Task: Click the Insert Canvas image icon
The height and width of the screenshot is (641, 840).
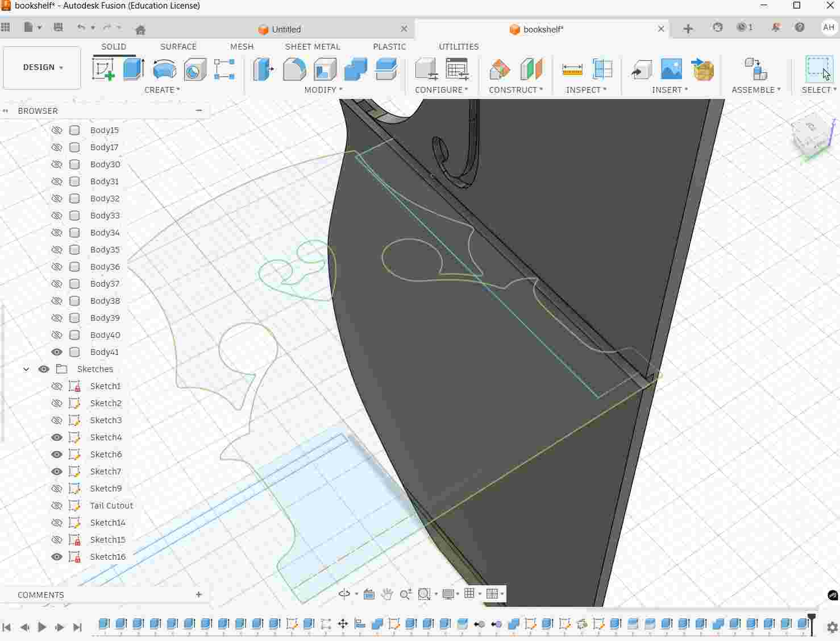Action: (671, 69)
